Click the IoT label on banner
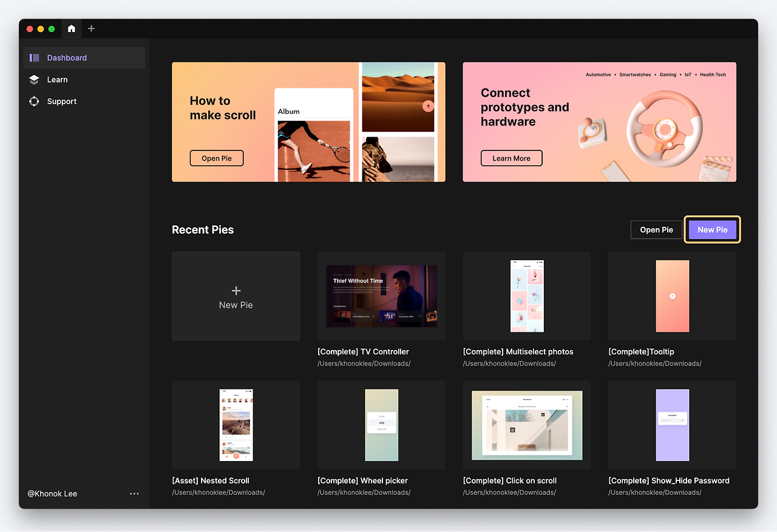The image size is (777, 532). 688,75
